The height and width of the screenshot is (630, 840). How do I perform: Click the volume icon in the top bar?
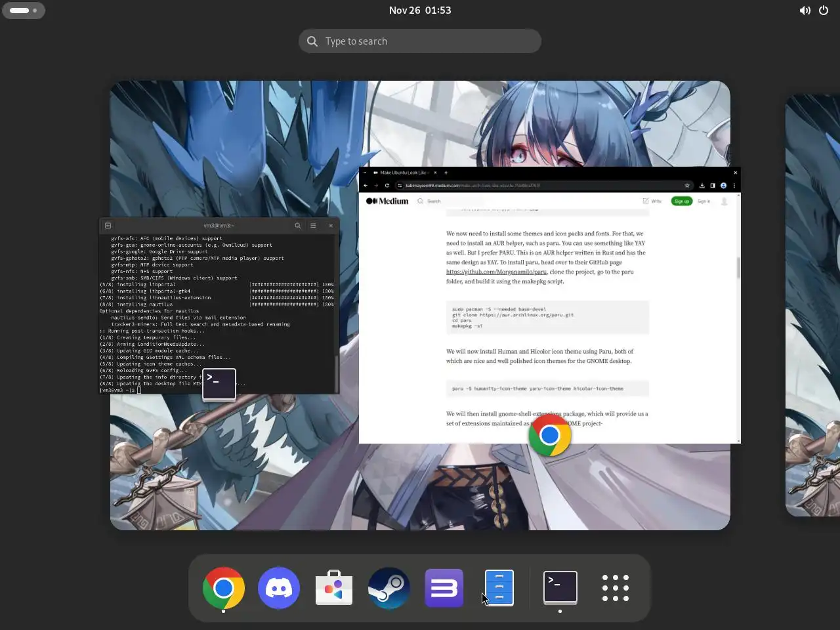[805, 10]
